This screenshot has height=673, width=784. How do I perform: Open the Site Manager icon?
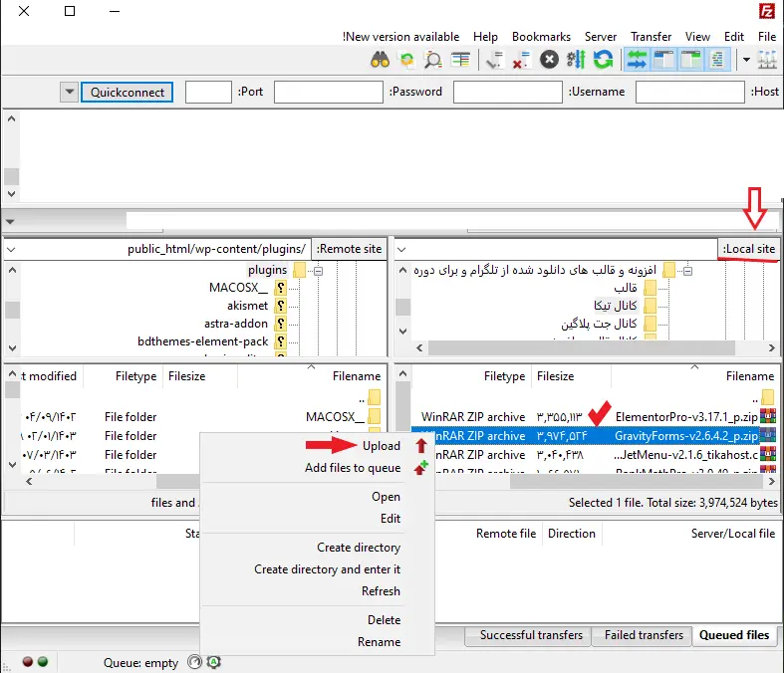pyautogui.click(x=766, y=60)
